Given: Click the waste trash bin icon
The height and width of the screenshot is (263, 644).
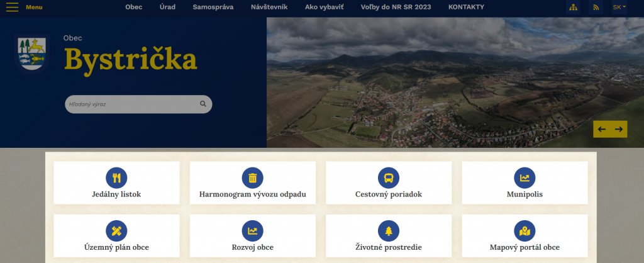Looking at the screenshot, I should click(x=253, y=178).
